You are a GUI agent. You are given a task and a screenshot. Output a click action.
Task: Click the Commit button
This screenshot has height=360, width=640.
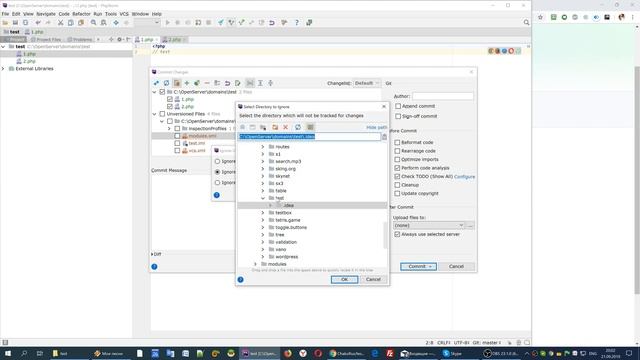pos(418,267)
